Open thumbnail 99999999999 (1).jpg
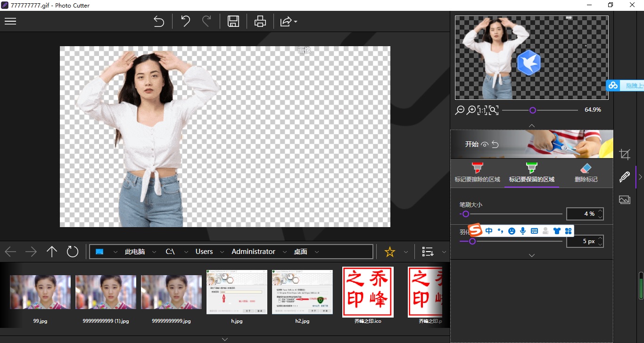The width and height of the screenshot is (644, 343). 106,292
